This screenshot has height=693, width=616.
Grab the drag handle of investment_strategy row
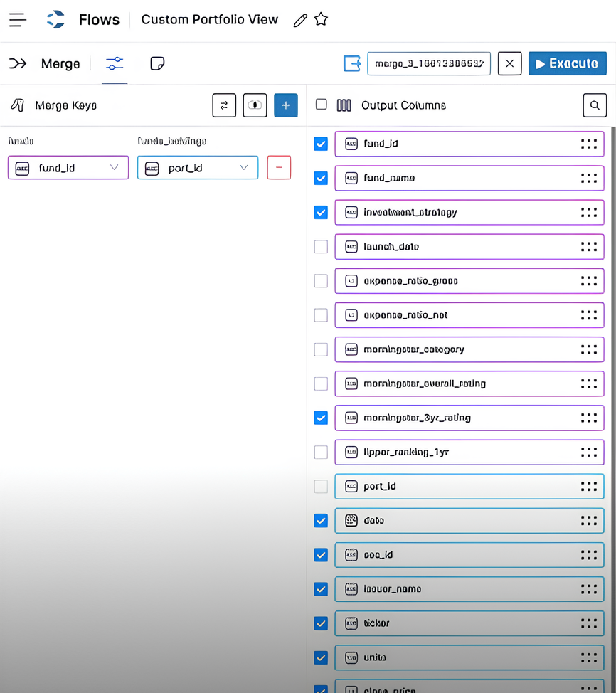pyautogui.click(x=589, y=213)
